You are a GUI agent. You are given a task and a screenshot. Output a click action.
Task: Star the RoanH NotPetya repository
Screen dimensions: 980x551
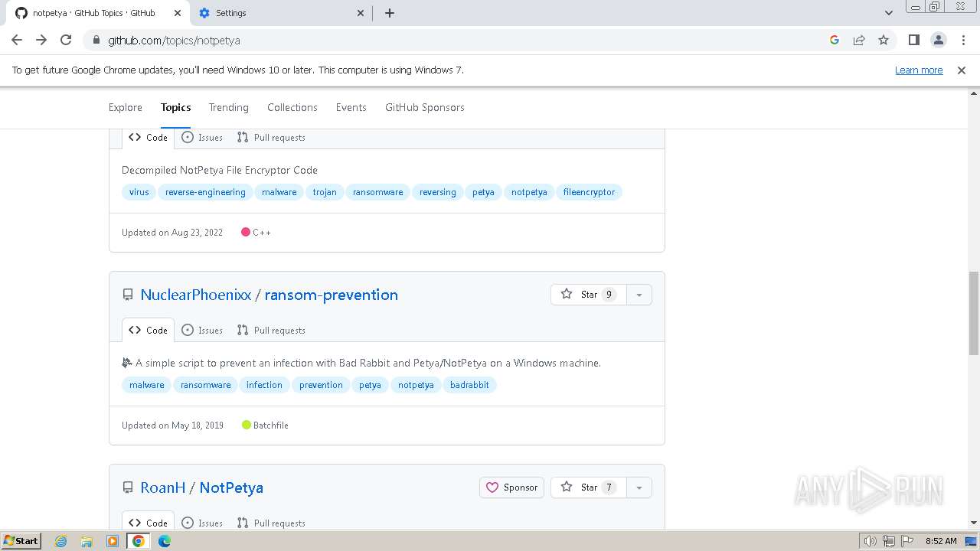(x=588, y=487)
